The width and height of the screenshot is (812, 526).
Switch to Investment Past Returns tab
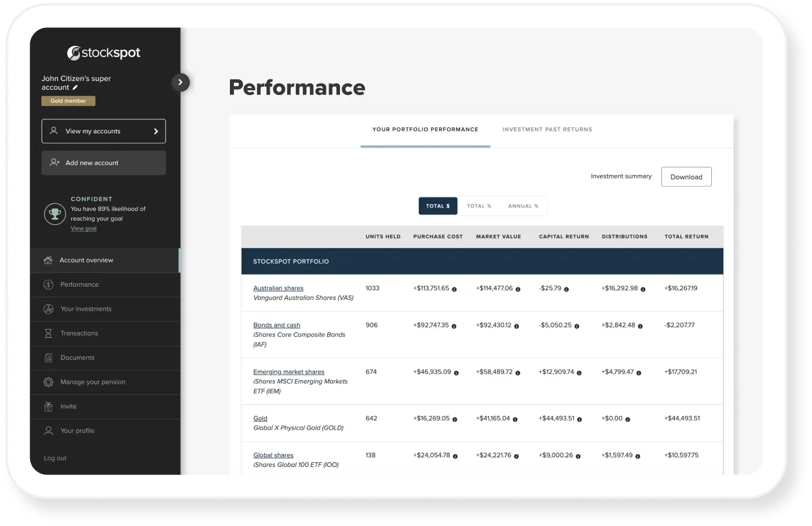pyautogui.click(x=547, y=129)
